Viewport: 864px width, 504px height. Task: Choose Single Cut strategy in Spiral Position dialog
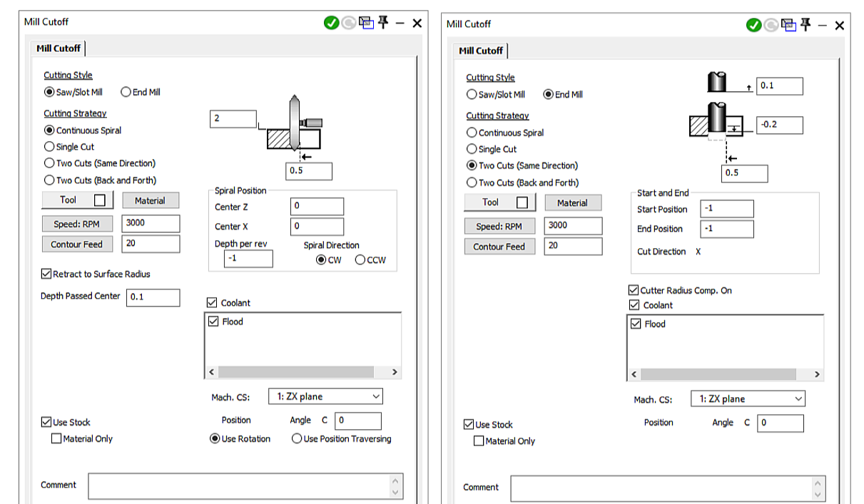[69, 147]
